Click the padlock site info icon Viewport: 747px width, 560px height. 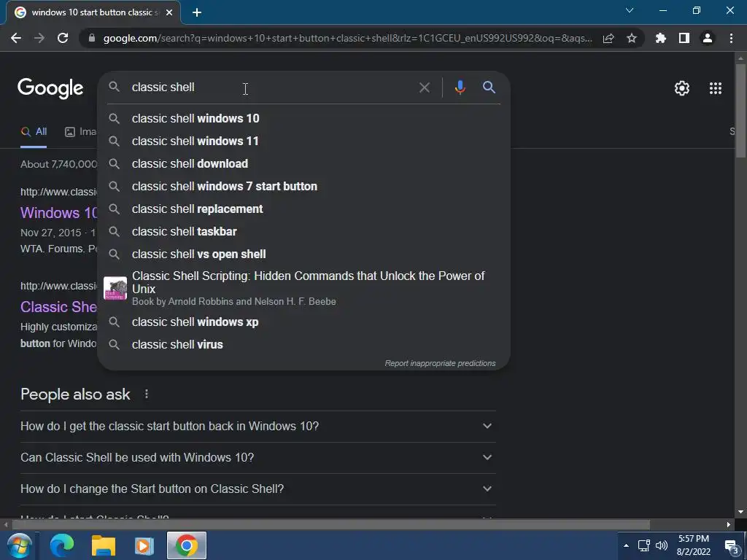[x=92, y=38]
